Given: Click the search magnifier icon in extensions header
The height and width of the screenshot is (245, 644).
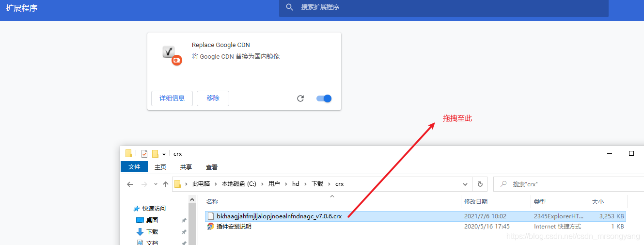Looking at the screenshot, I should click(x=290, y=7).
